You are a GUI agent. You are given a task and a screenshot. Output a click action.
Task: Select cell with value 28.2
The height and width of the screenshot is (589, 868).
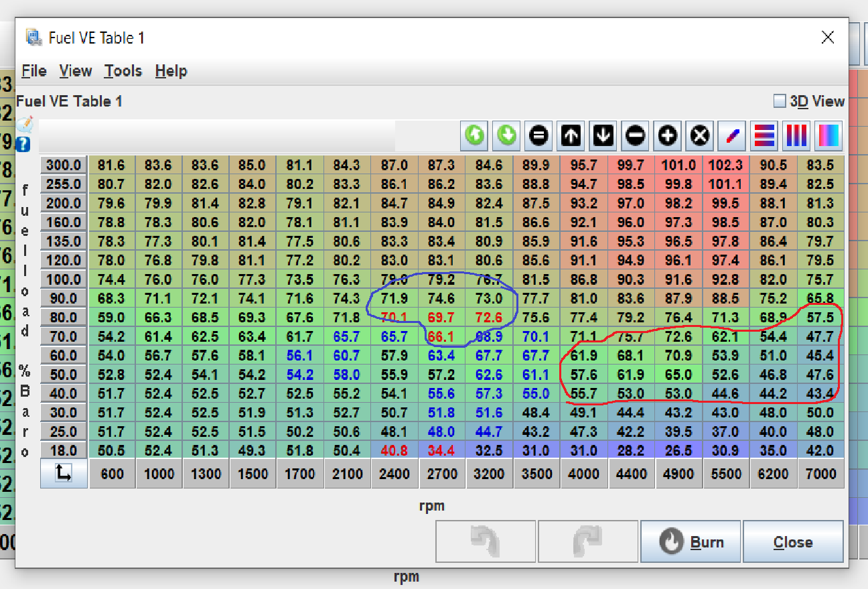pyautogui.click(x=631, y=451)
